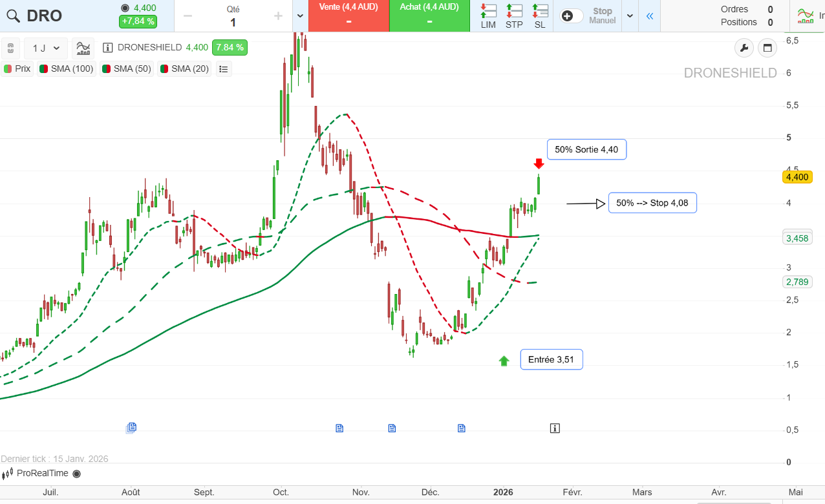Place an Achat (4,4 AUD) buy order

click(430, 16)
